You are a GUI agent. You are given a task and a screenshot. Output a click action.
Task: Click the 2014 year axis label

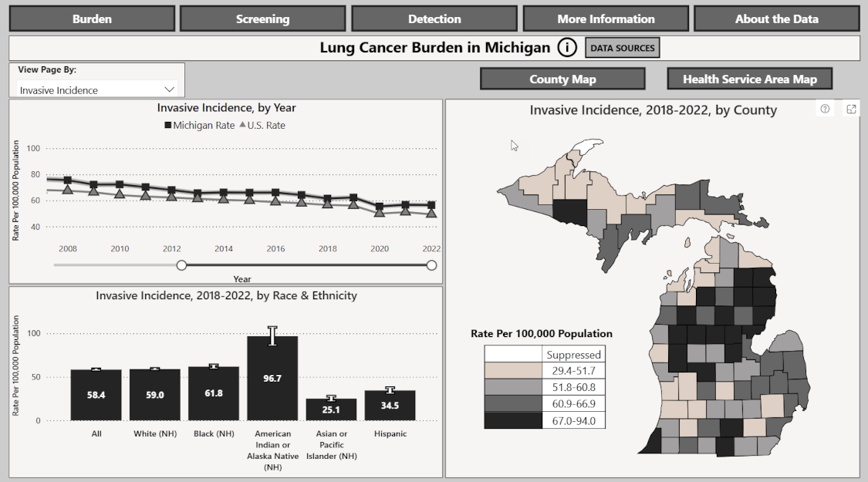tap(224, 249)
